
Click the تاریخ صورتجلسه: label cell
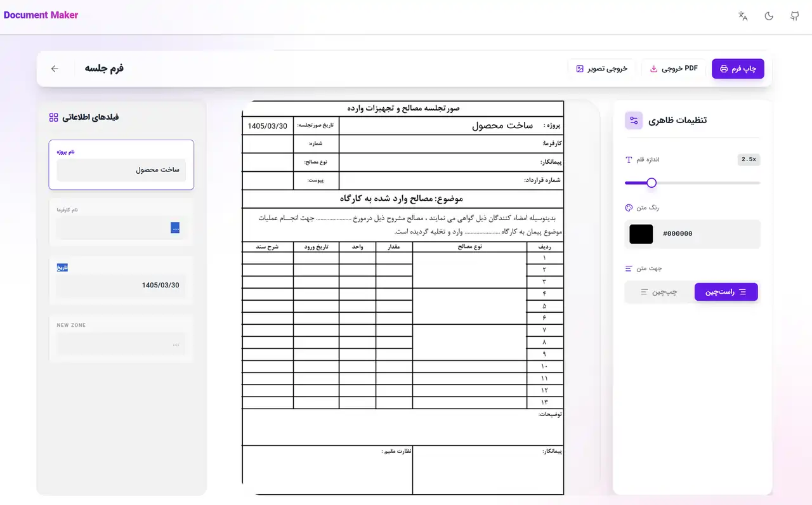(316, 126)
